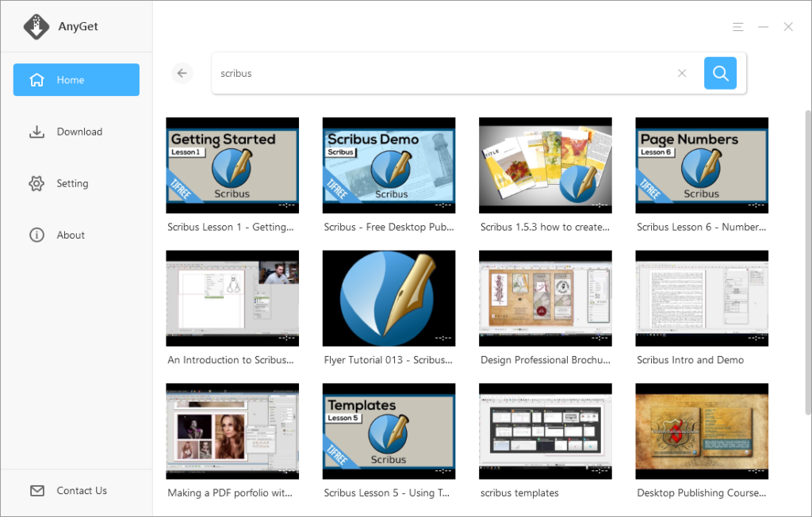Click title 'scribus templates'
This screenshot has height=517, width=812.
519,492
